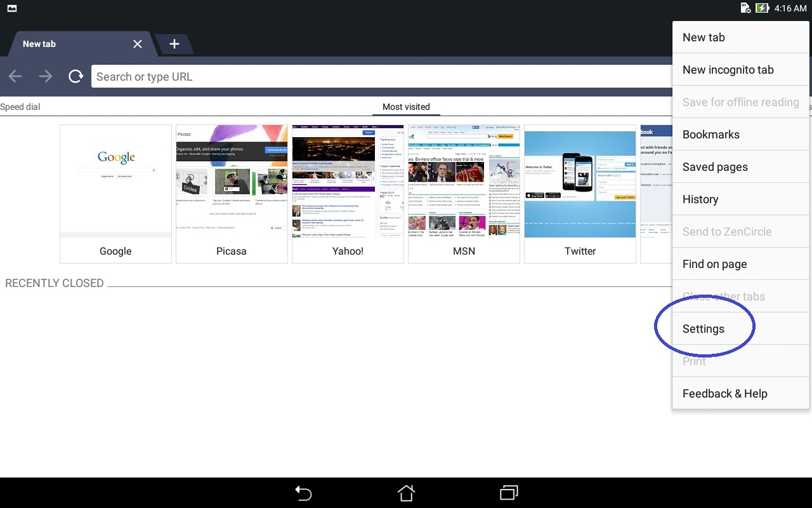Go back with the browser back arrow
Screen dimensions: 812x508
[x=15, y=77]
